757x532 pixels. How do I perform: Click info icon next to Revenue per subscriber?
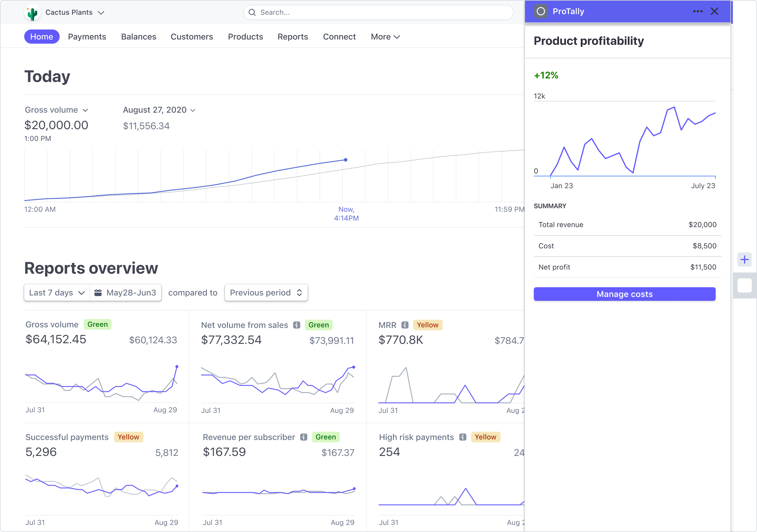click(x=303, y=437)
